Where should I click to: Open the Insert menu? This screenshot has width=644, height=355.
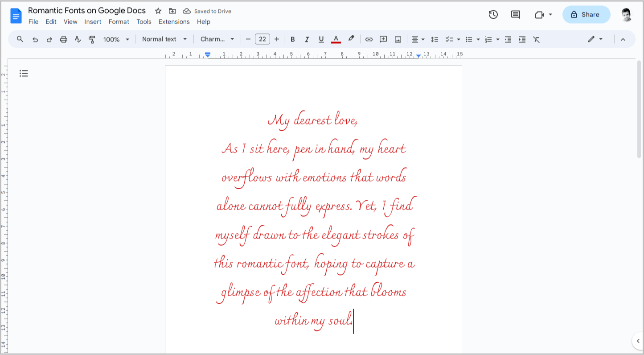[x=93, y=22]
